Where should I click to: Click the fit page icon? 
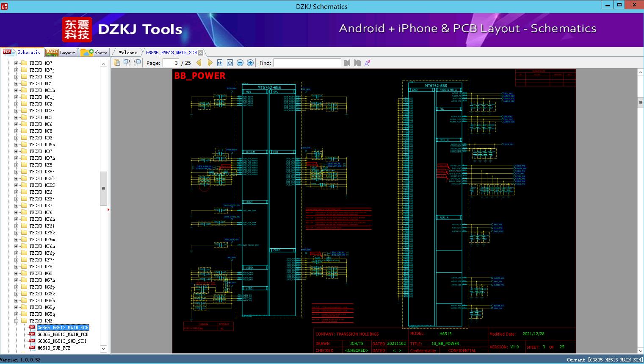230,63
